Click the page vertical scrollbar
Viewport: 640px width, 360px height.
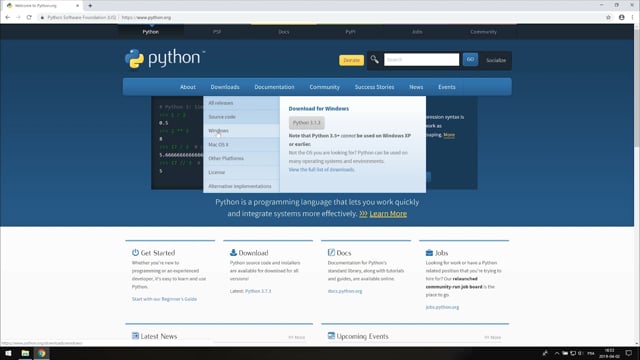tap(637, 184)
